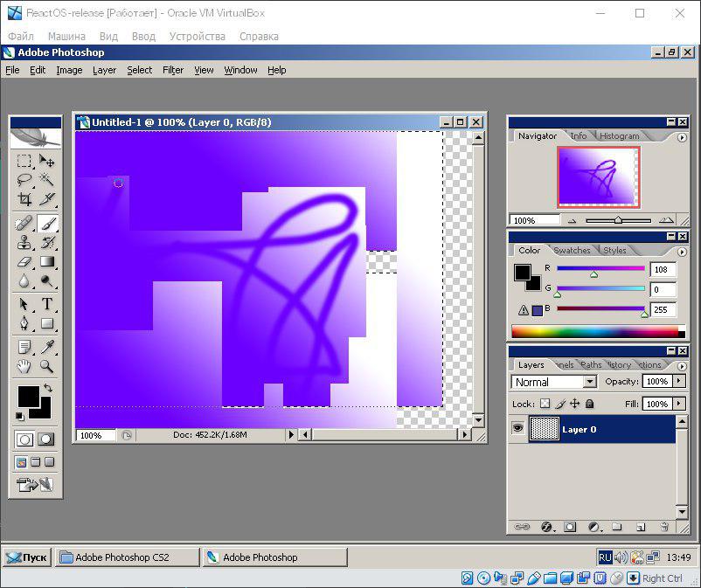
Task: Click the Delete layer trash icon
Action: pyautogui.click(x=664, y=527)
